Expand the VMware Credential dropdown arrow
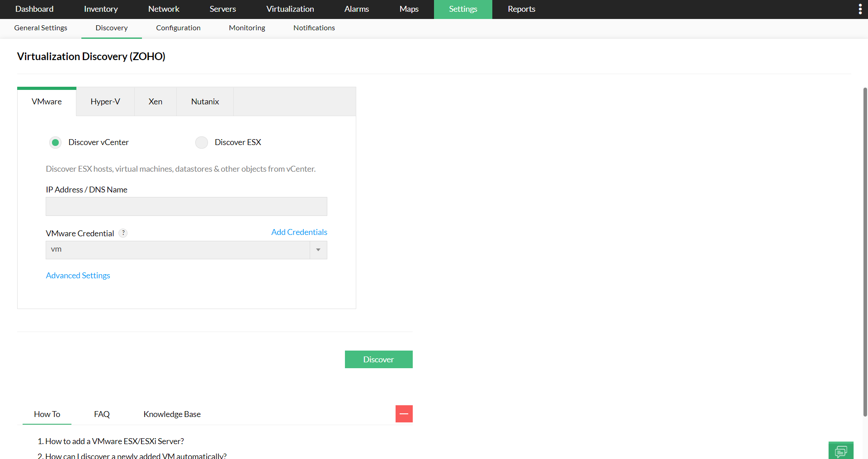This screenshot has width=868, height=459. pos(318,250)
